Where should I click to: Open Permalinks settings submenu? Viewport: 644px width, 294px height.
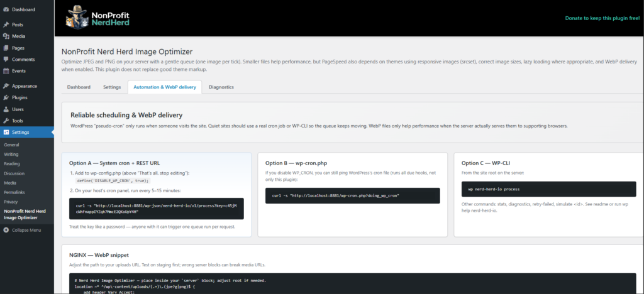(x=15, y=192)
